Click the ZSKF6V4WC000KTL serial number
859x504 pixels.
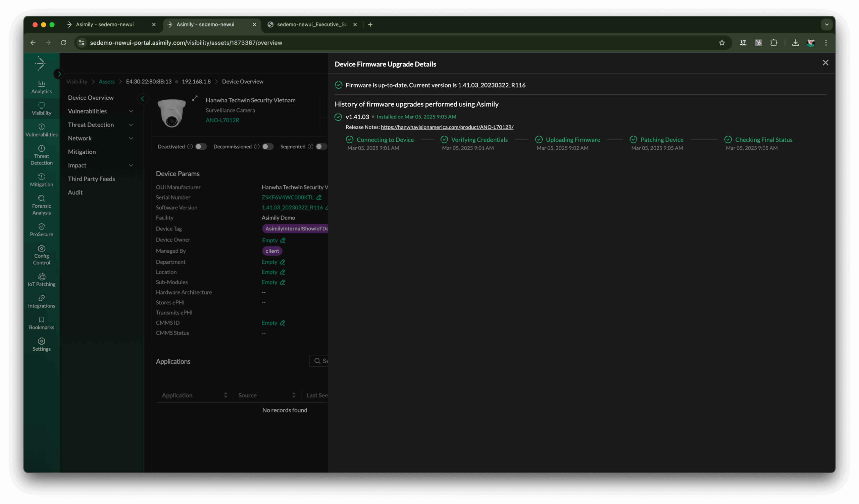click(287, 197)
